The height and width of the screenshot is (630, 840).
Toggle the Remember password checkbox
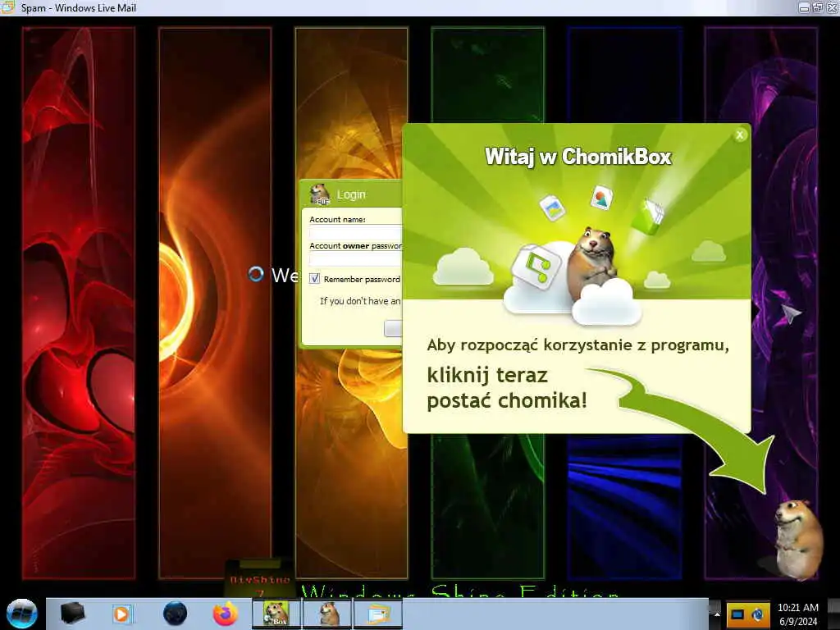314,279
